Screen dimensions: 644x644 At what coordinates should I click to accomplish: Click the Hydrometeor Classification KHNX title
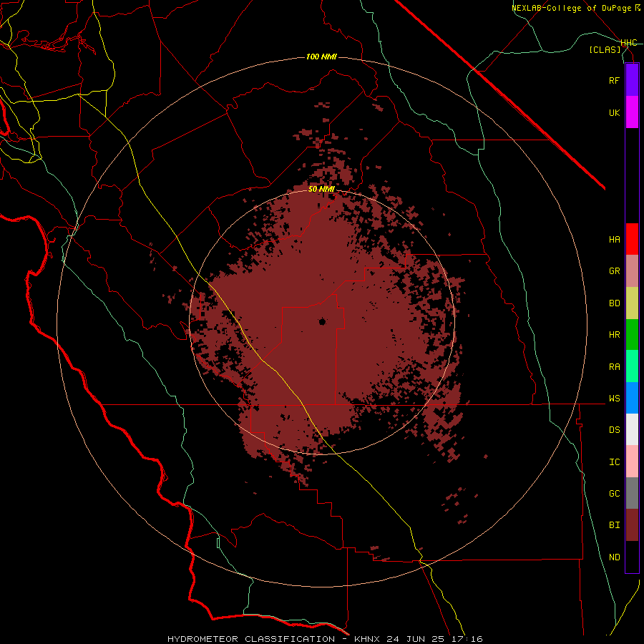pos(325,639)
